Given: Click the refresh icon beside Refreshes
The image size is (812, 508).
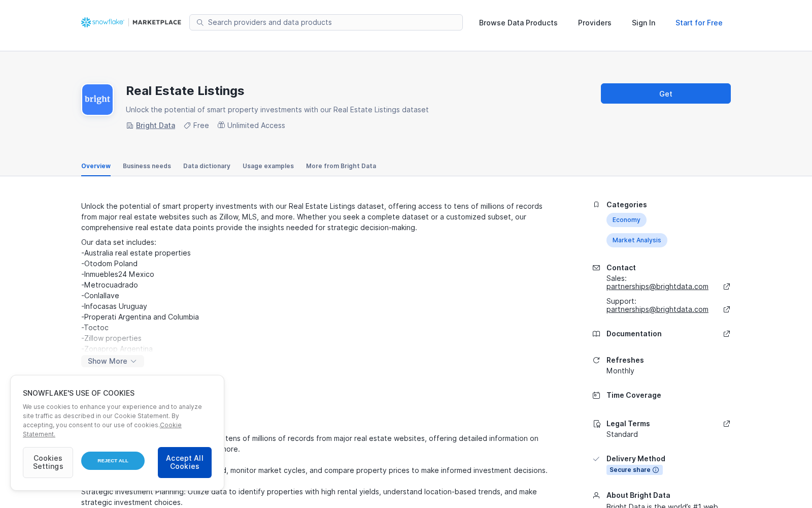Looking at the screenshot, I should (x=596, y=360).
